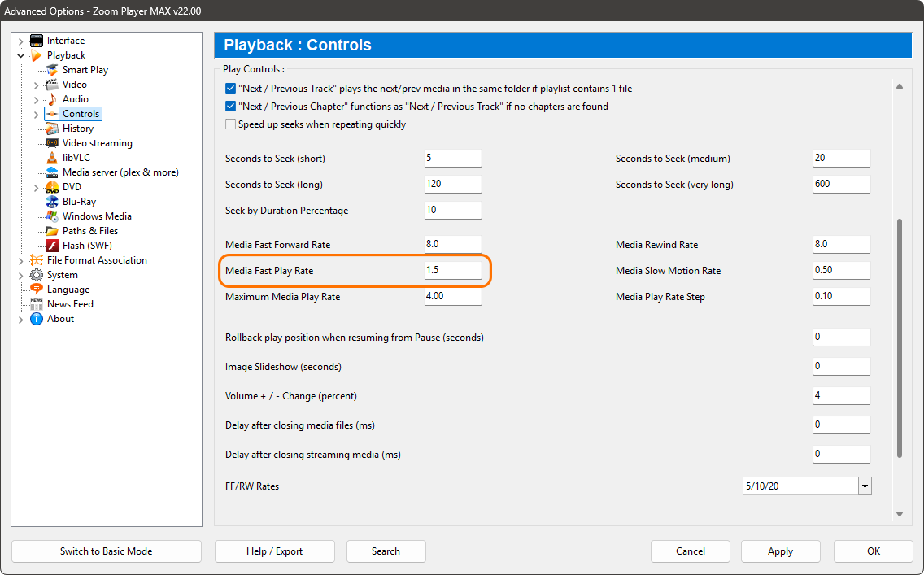Select the Blu-Ray category icon

click(x=50, y=201)
